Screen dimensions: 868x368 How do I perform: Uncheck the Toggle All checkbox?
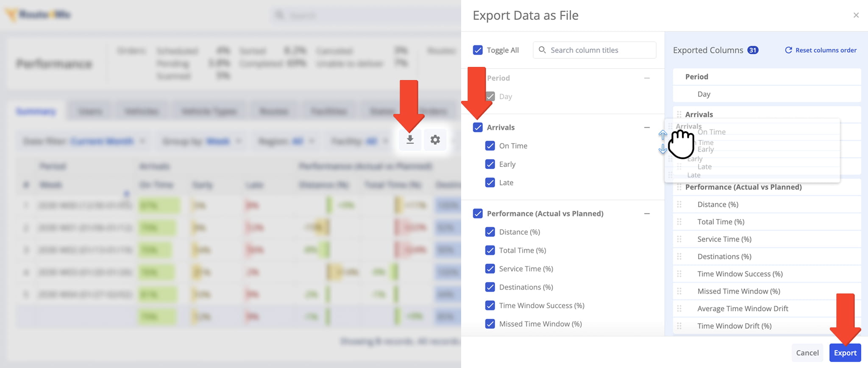pos(478,50)
